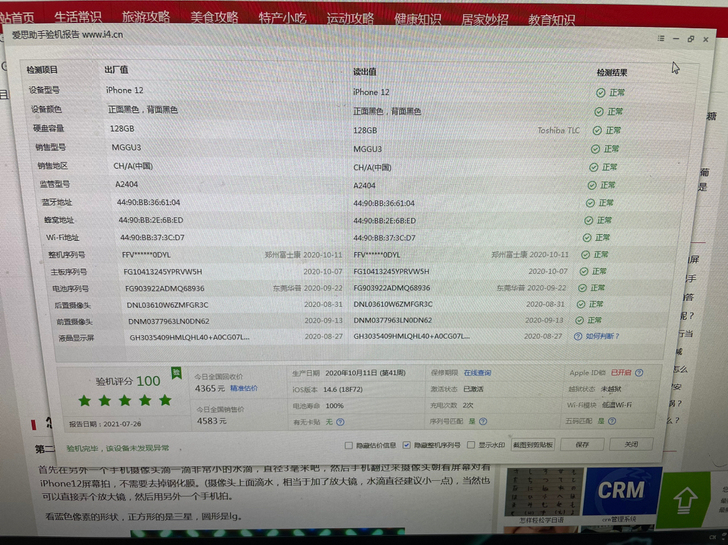Viewport: 728px width, 545px height.
Task: Click green check icon in 设备颜色 row
Action: 599,112
